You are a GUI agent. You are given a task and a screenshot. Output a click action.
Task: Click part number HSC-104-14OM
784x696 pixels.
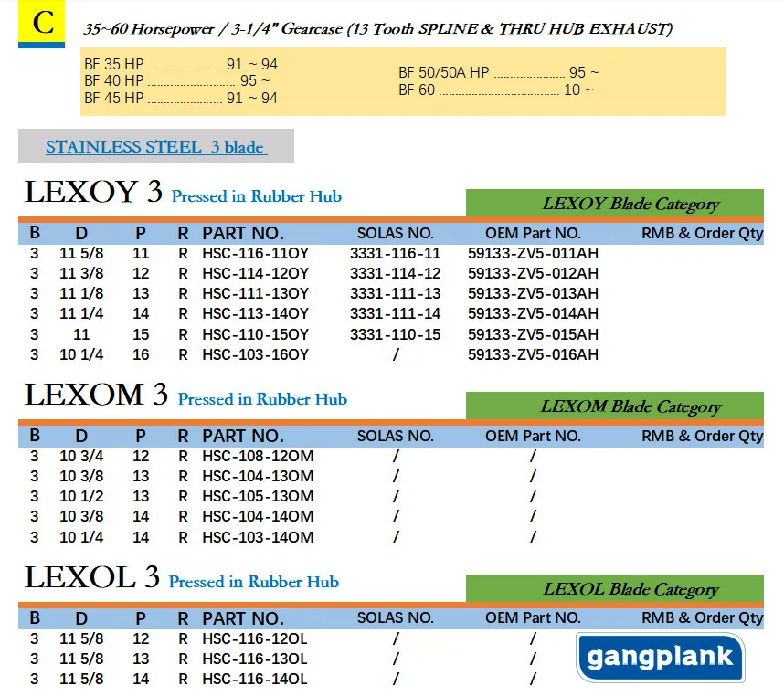tap(258, 516)
